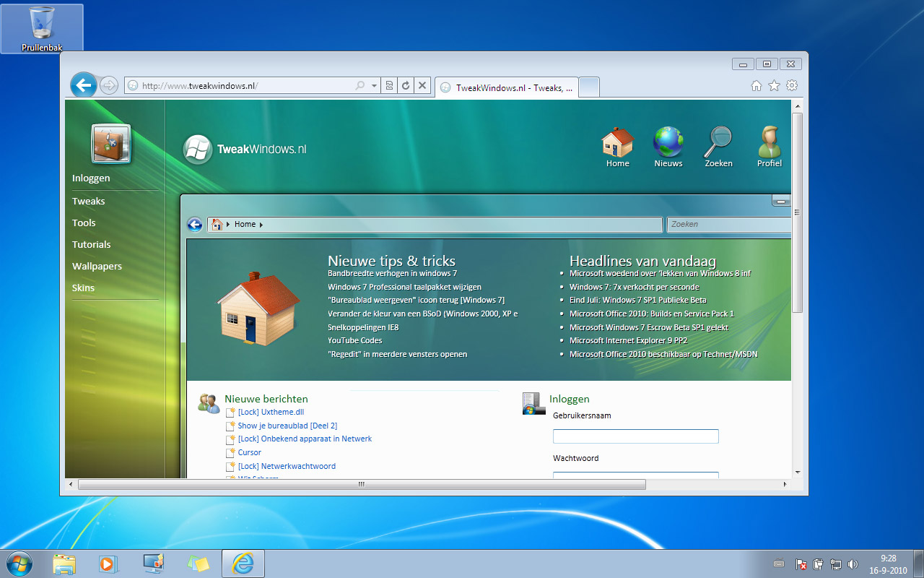
Task: Open headline 'Microsoft Internet Explorer 9 PP2'
Action: click(628, 340)
